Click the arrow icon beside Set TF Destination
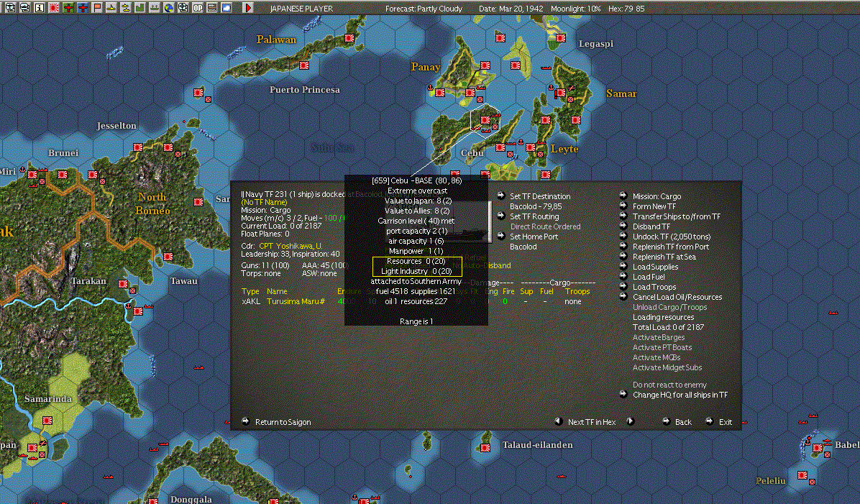 (x=500, y=196)
